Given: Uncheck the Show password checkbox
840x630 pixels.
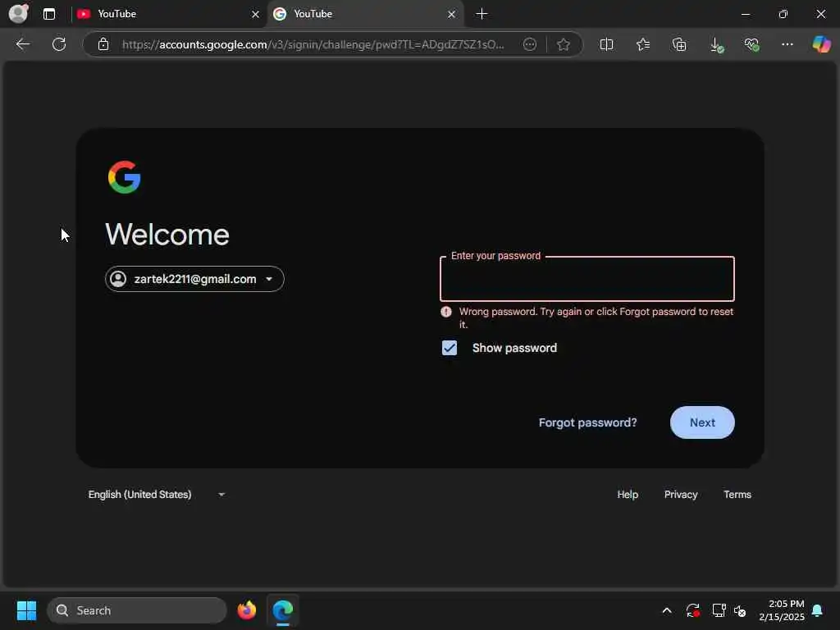Looking at the screenshot, I should 450,348.
